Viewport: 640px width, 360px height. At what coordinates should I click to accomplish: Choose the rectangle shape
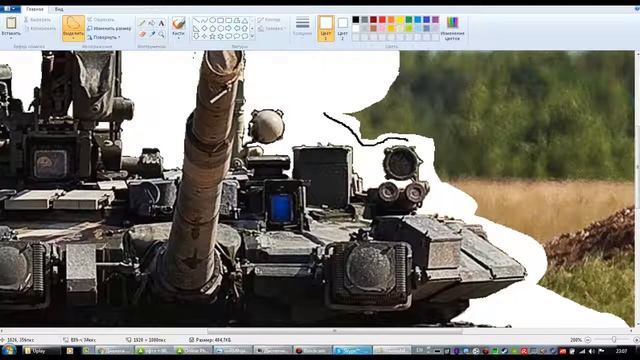[x=221, y=20]
